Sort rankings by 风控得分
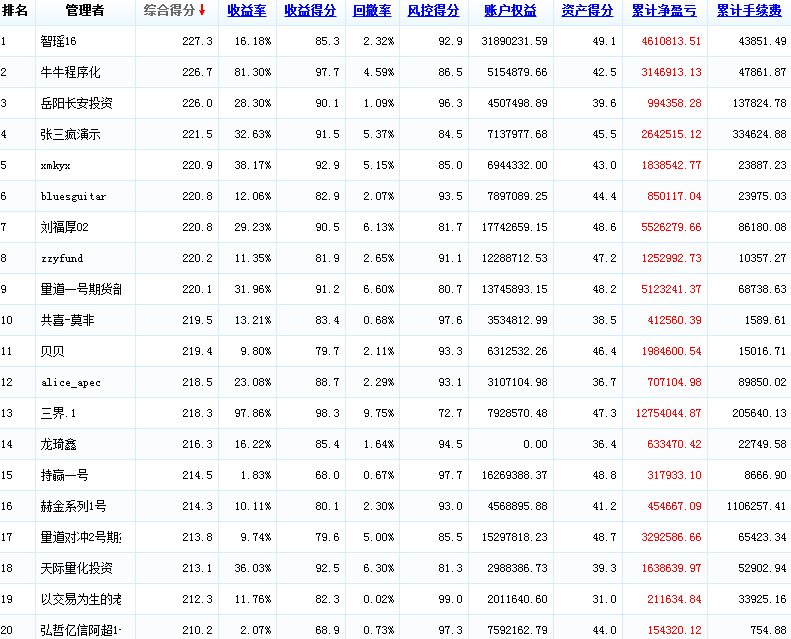791x639 pixels. point(433,11)
